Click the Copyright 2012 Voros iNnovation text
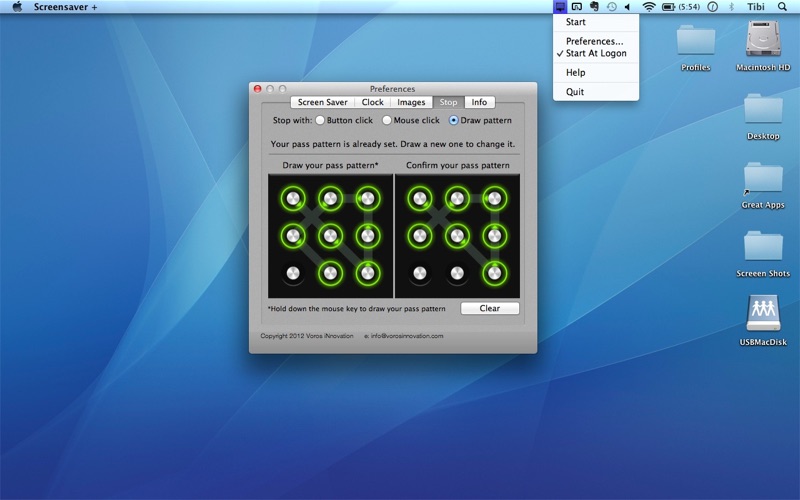 tap(307, 336)
